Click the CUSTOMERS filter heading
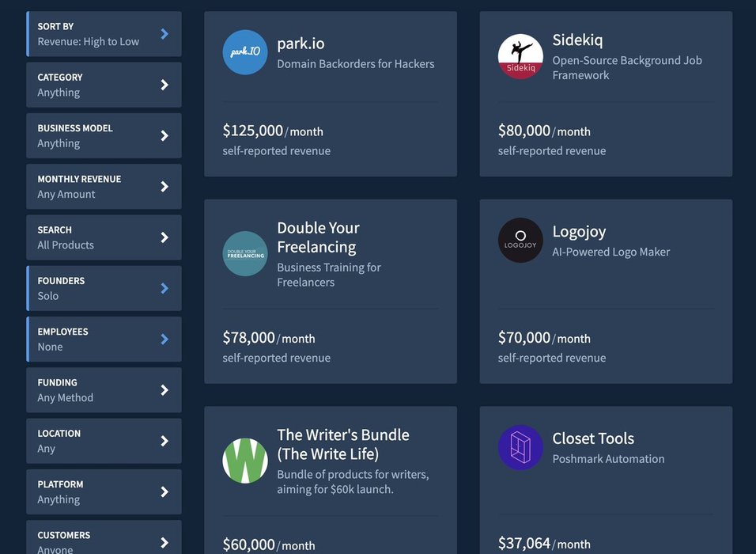 (63, 535)
